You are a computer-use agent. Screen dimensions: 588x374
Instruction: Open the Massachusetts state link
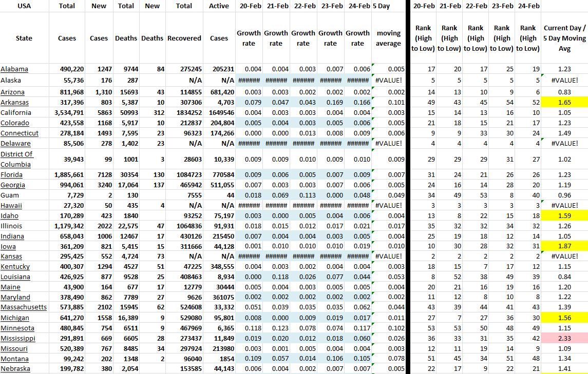24,307
